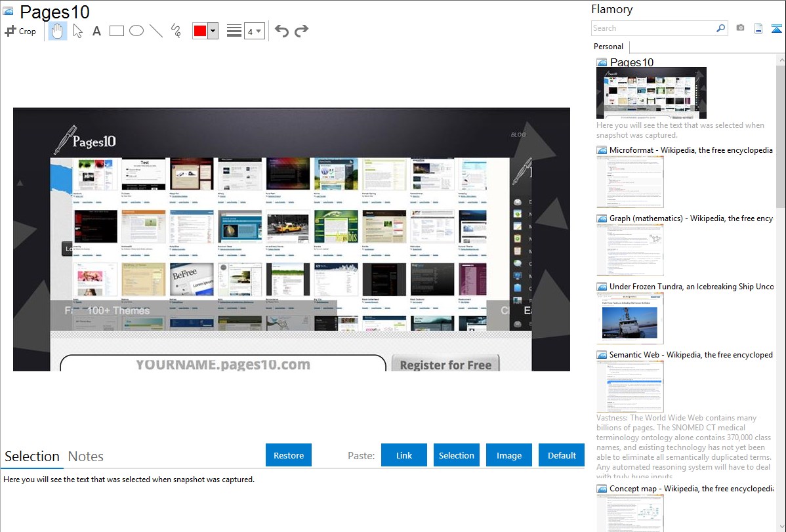Viewport: 786px width, 532px height.
Task: Click the document page icon
Action: point(758,28)
